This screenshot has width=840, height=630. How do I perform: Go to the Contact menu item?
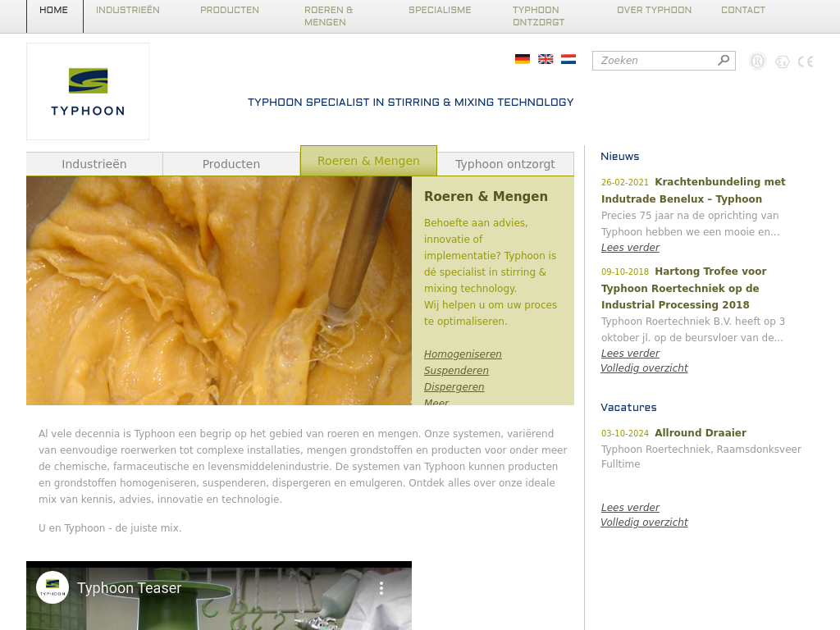(742, 11)
